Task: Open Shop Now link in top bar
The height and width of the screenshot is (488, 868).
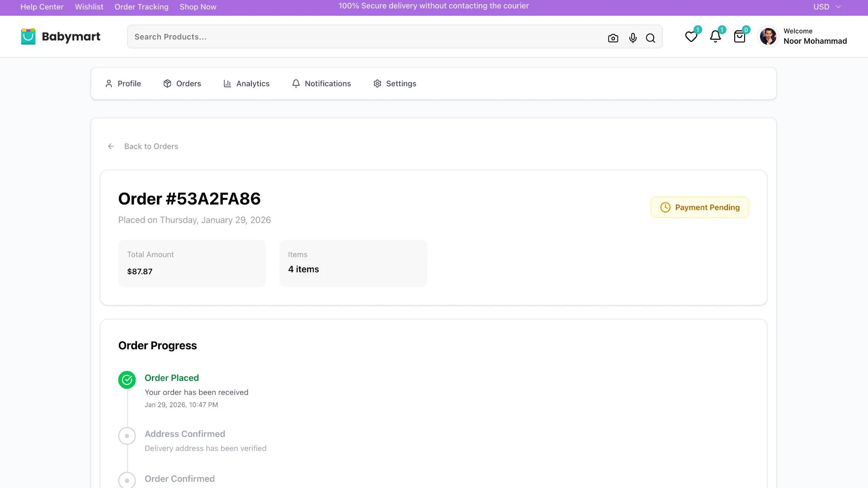Action: [198, 7]
